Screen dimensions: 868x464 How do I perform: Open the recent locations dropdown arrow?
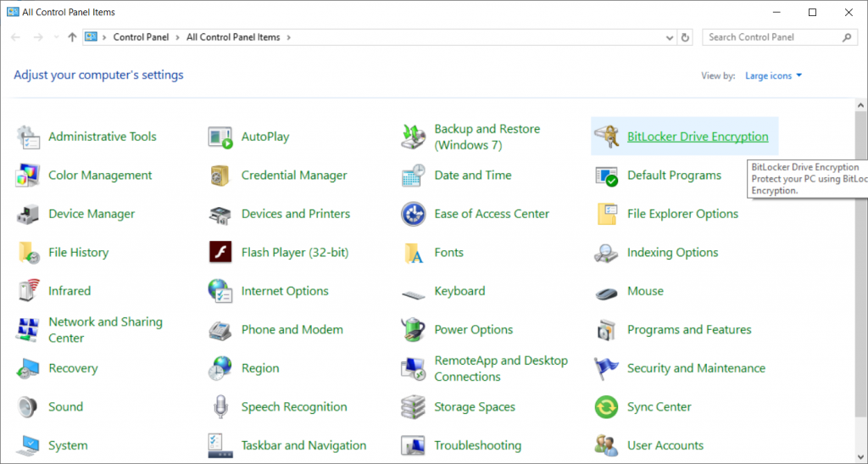pyautogui.click(x=56, y=37)
